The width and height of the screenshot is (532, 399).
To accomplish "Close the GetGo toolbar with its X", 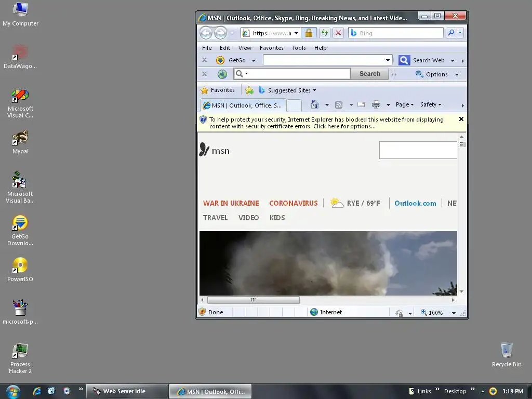I will [x=204, y=60].
